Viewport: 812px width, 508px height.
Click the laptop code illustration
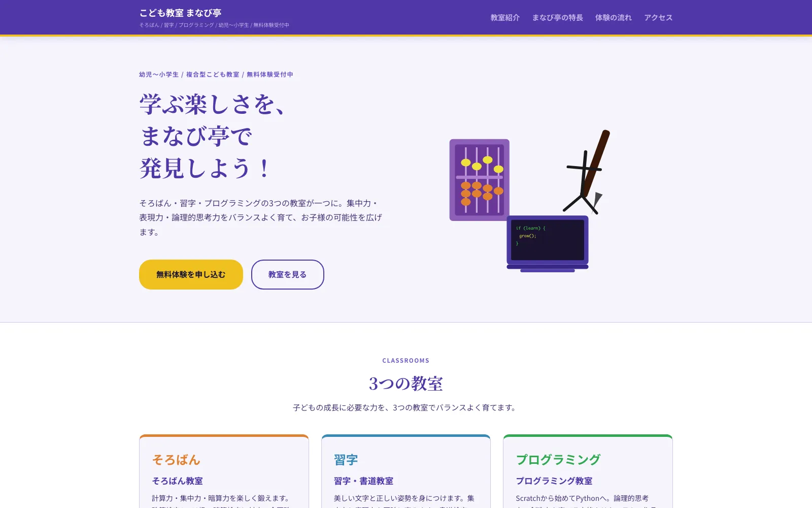coord(548,244)
